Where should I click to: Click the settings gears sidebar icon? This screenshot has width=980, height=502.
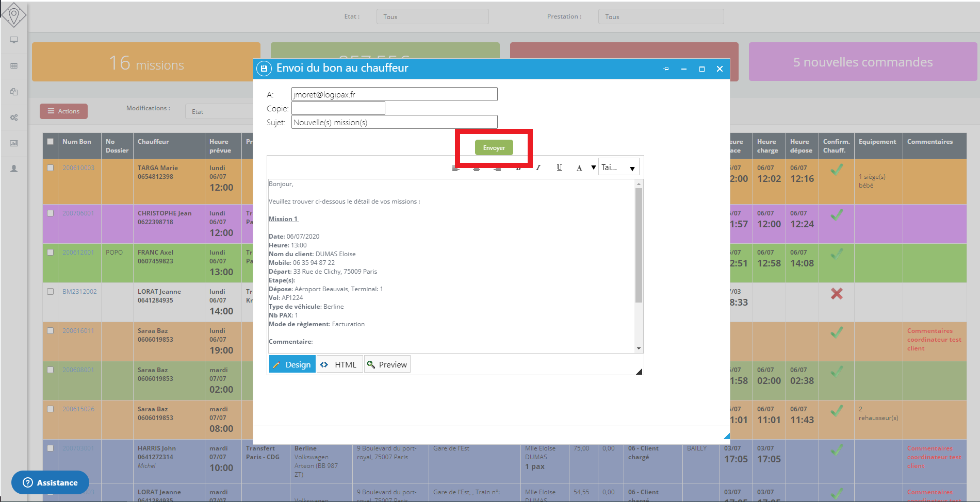pyautogui.click(x=14, y=118)
